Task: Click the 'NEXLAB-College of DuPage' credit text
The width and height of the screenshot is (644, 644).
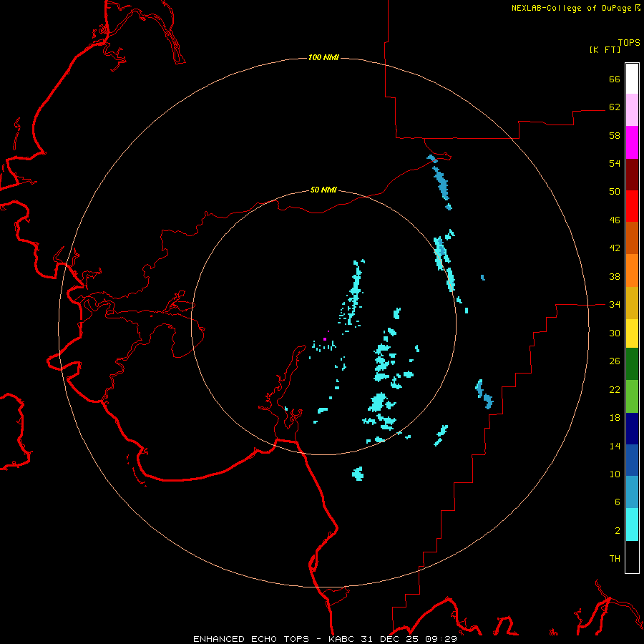Action: 571,8
